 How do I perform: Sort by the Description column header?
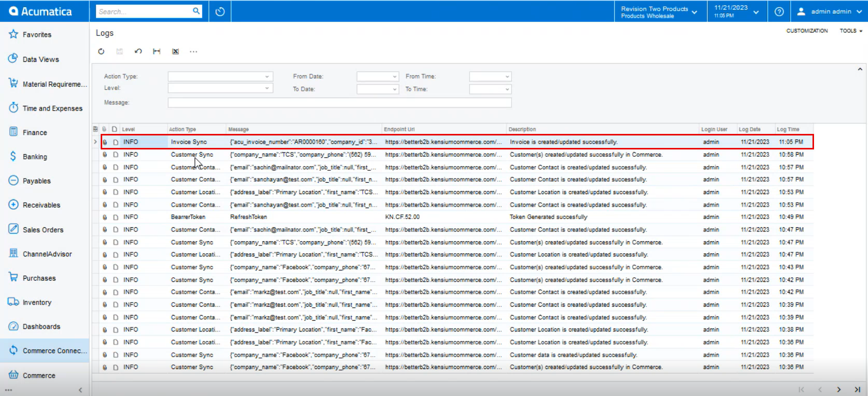pyautogui.click(x=522, y=129)
